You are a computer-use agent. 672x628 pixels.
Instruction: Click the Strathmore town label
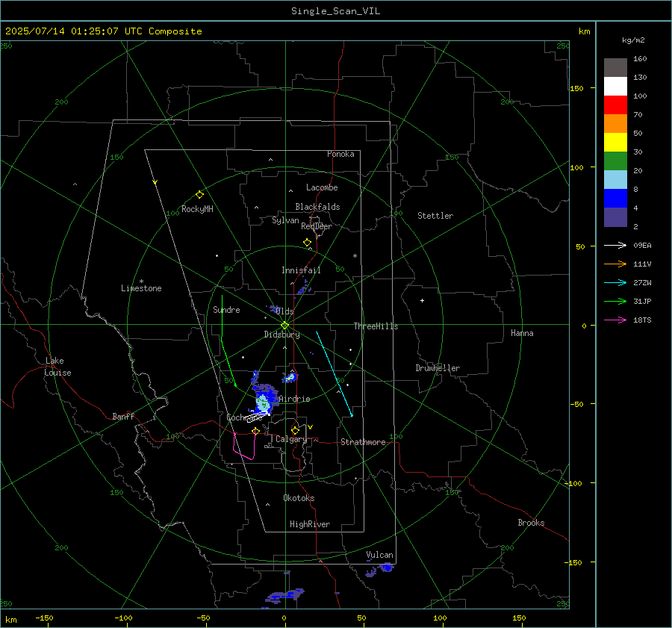tap(363, 442)
